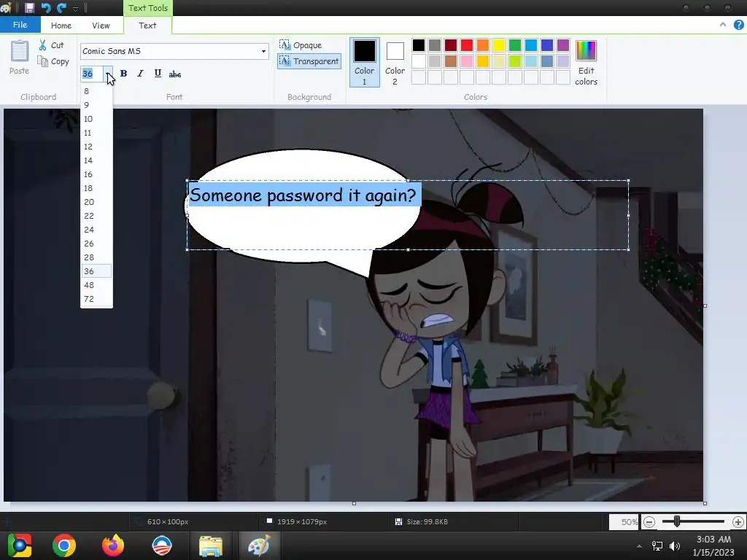This screenshot has height=560, width=747.
Task: Open the Comic Sans MS font family dropdown
Action: [263, 51]
